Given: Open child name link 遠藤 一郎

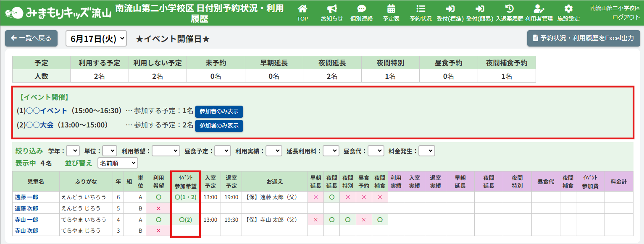Looking at the screenshot, I should click(x=26, y=197).
